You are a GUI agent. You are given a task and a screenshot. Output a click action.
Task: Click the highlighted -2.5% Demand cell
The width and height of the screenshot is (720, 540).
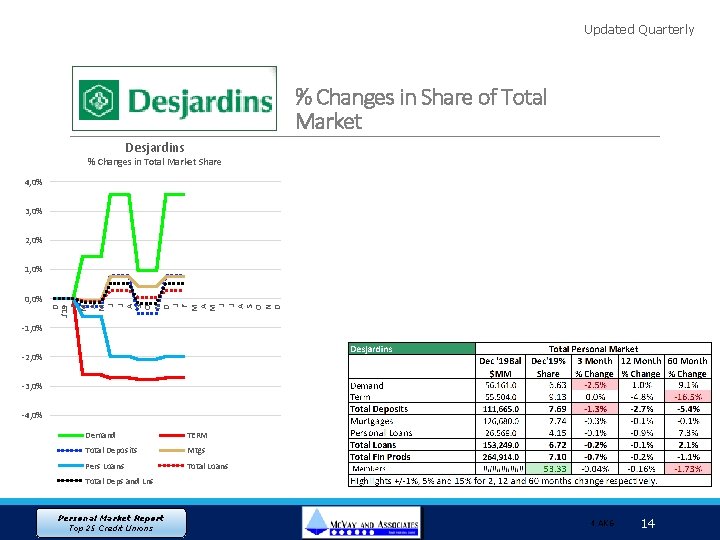(595, 385)
